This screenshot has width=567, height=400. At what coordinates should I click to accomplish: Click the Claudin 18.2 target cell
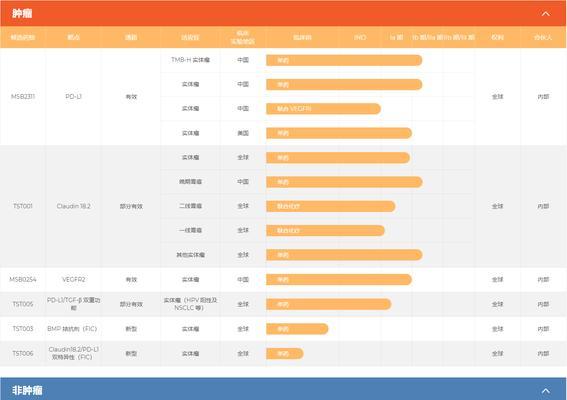click(73, 206)
